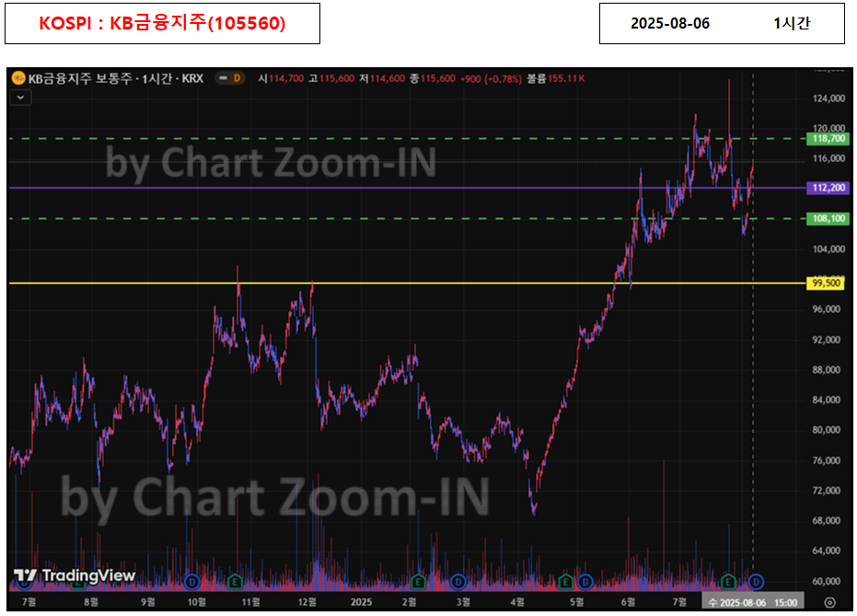Click the dividend D marker near 10월
This screenshot has width=857, height=616.
191,582
